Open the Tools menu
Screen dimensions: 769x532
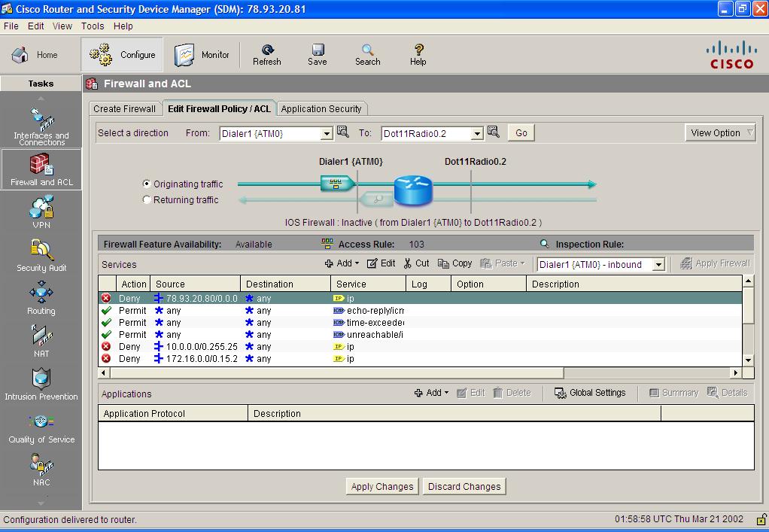coord(93,26)
